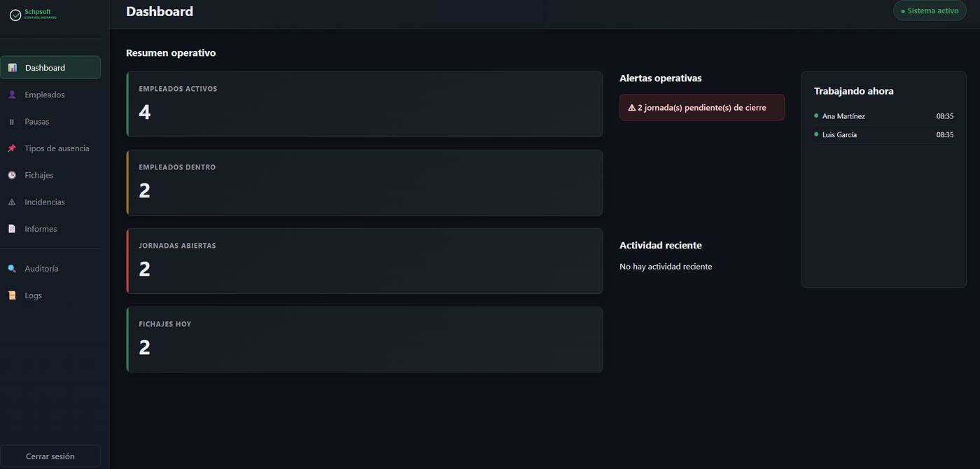The width and height of the screenshot is (980, 469).
Task: Click the Auditoría magnifier icon
Action: tap(12, 269)
